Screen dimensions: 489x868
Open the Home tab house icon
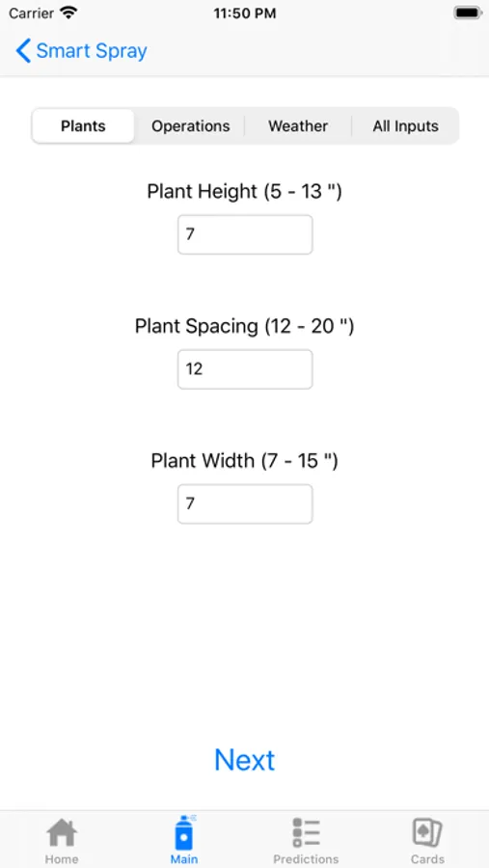62,832
